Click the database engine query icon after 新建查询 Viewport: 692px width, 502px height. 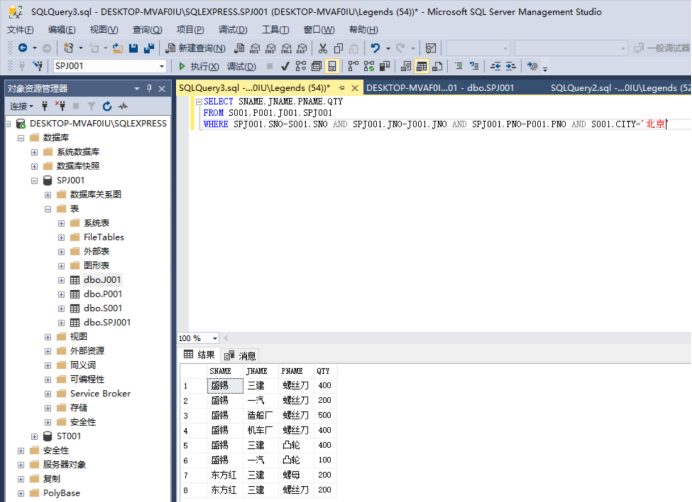(x=239, y=48)
